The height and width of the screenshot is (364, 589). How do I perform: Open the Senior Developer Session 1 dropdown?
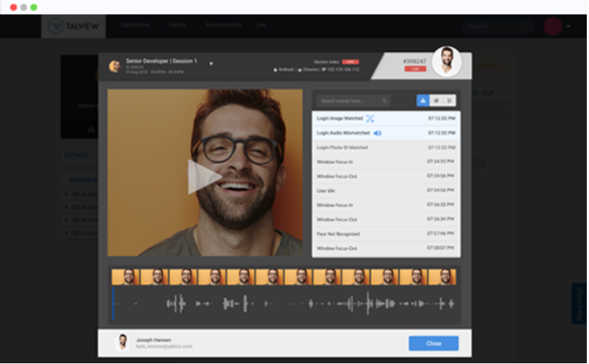[x=211, y=64]
